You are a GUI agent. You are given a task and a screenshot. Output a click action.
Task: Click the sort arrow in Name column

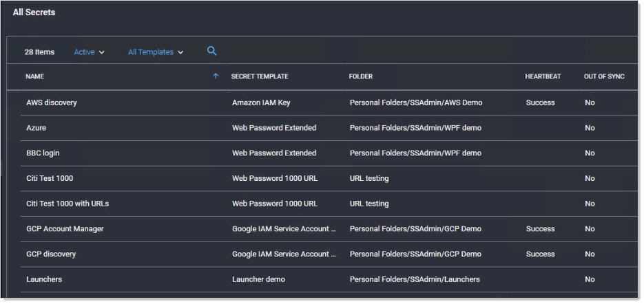tap(216, 77)
